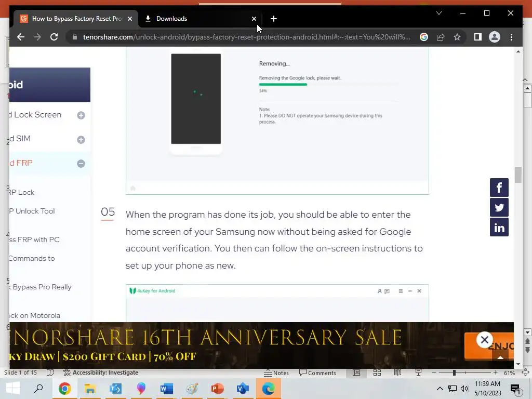Go back to the previous page in Chrome
This screenshot has height=399, width=532.
pyautogui.click(x=21, y=37)
